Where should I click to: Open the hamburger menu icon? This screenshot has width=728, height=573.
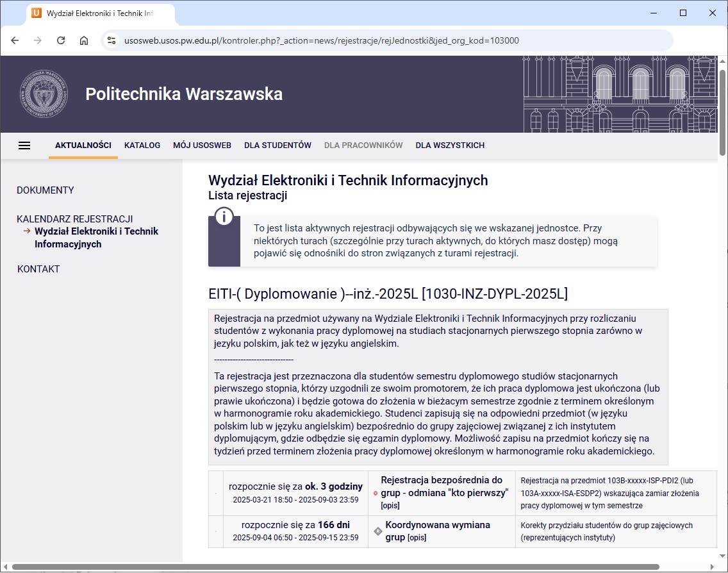(24, 145)
